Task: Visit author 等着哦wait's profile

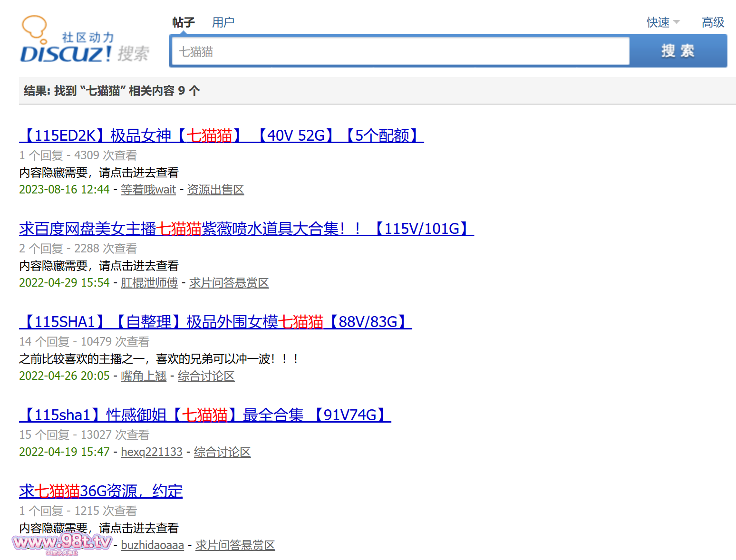Action: pos(148,190)
